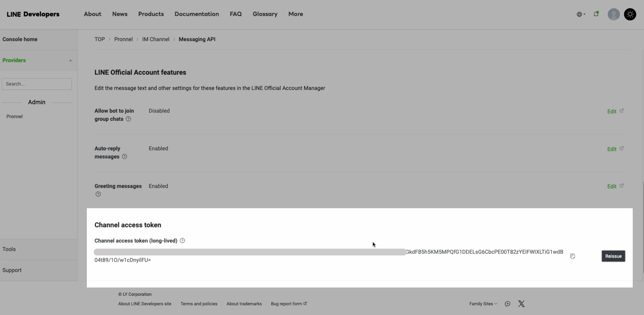Open the user profile avatar
Viewport: 644px width, 315px height.
tap(614, 14)
